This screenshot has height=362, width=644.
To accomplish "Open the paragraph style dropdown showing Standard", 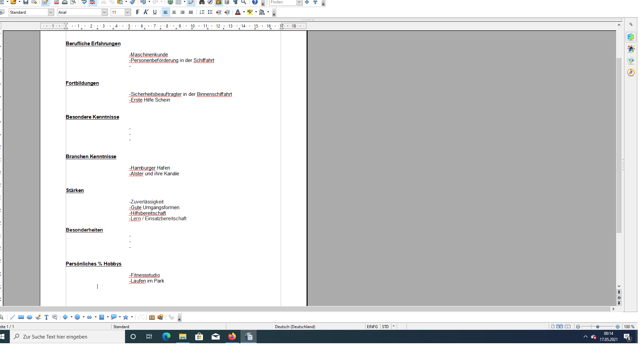I will [51, 12].
